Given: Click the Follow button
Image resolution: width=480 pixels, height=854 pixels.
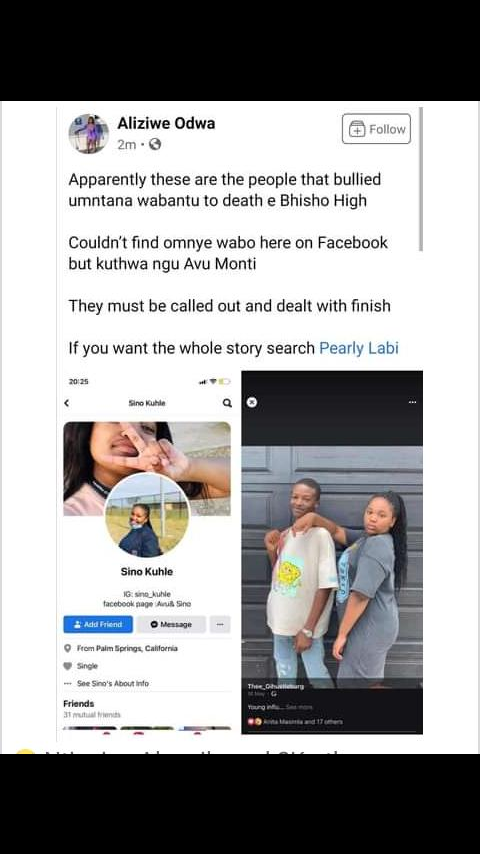Looking at the screenshot, I should tap(376, 129).
